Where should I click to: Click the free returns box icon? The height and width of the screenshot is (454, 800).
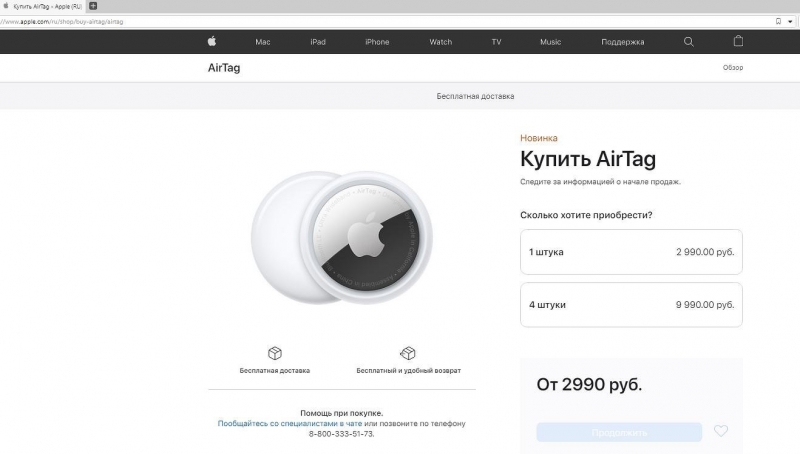point(408,353)
